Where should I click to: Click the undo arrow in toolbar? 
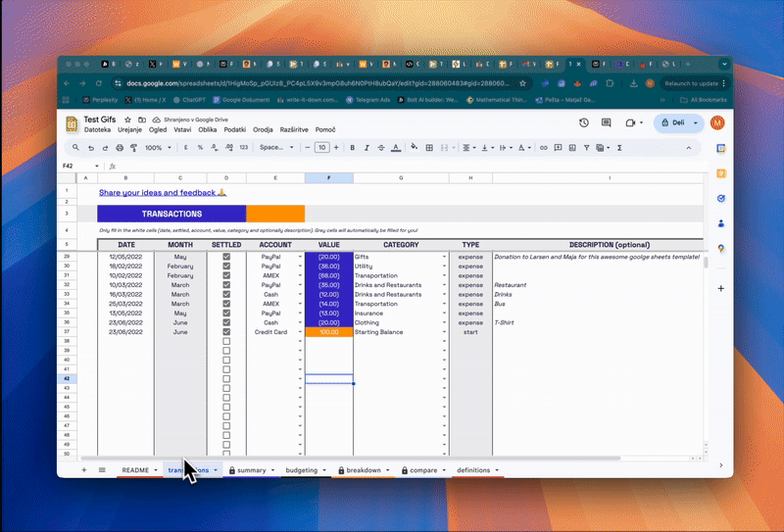[90, 148]
